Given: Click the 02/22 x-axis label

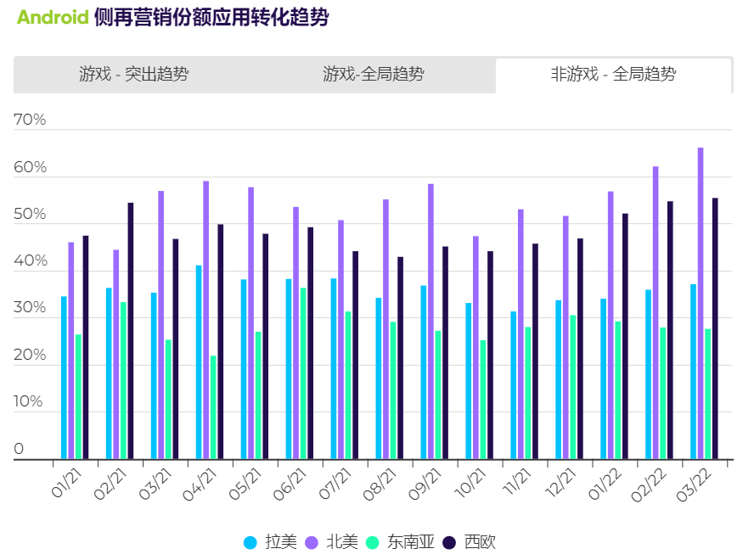Looking at the screenshot, I should 650,485.
